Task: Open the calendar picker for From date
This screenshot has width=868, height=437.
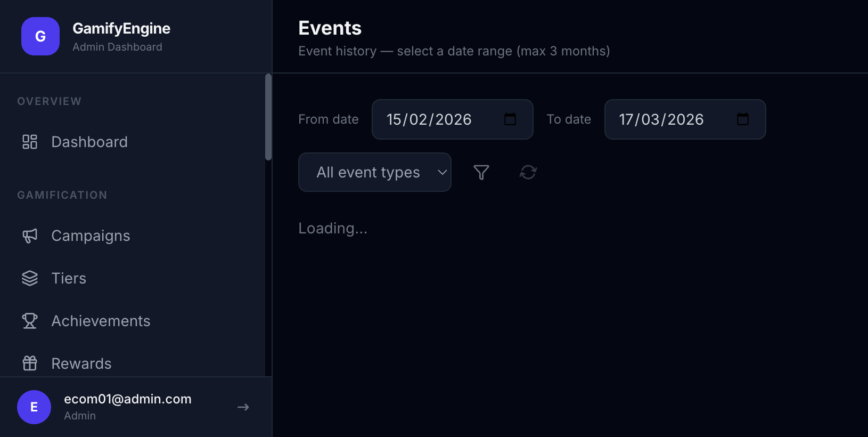Action: coord(511,119)
